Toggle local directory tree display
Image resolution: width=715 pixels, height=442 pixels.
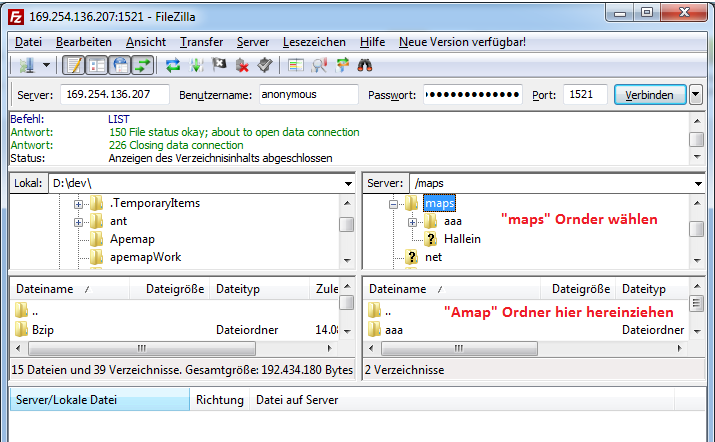pos(96,65)
